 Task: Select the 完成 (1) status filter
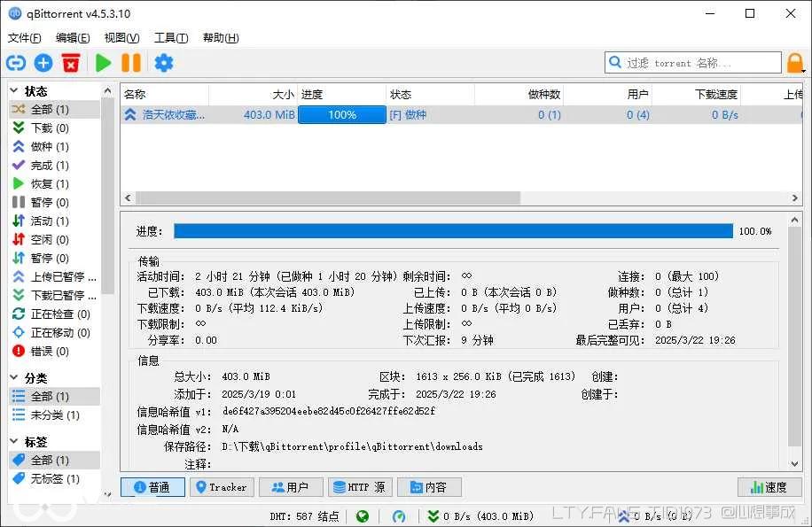point(54,165)
